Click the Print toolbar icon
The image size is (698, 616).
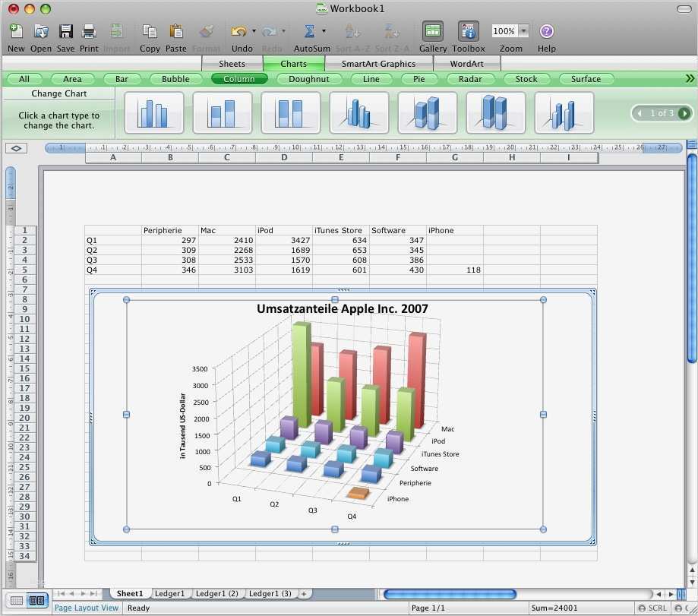(x=89, y=31)
